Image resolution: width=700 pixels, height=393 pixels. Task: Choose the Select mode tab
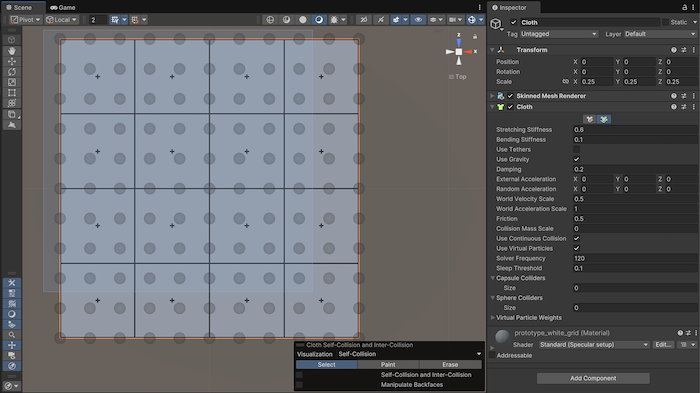tap(326, 364)
